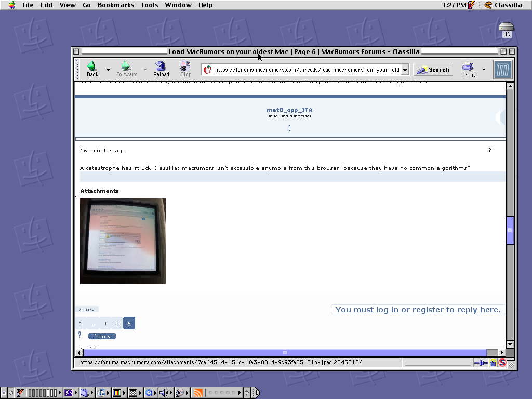This screenshot has width=532, height=399.
Task: Click the Stop loading button
Action: pyautogui.click(x=185, y=69)
